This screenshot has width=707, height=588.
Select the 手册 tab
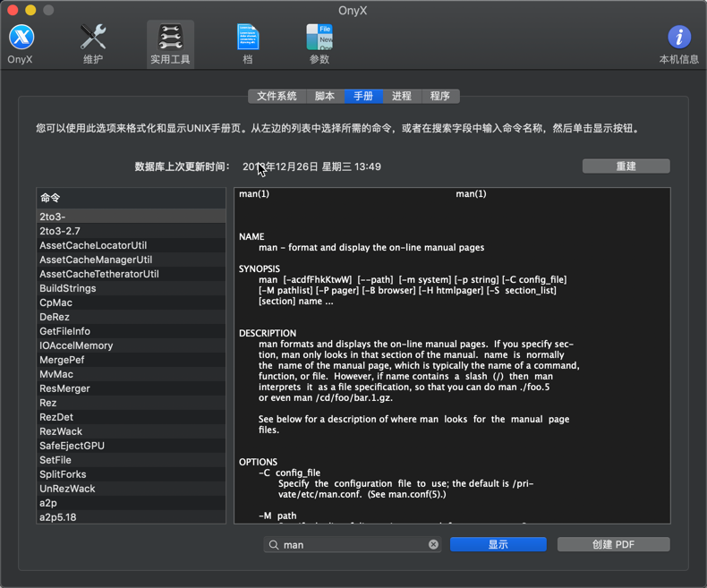tap(363, 96)
